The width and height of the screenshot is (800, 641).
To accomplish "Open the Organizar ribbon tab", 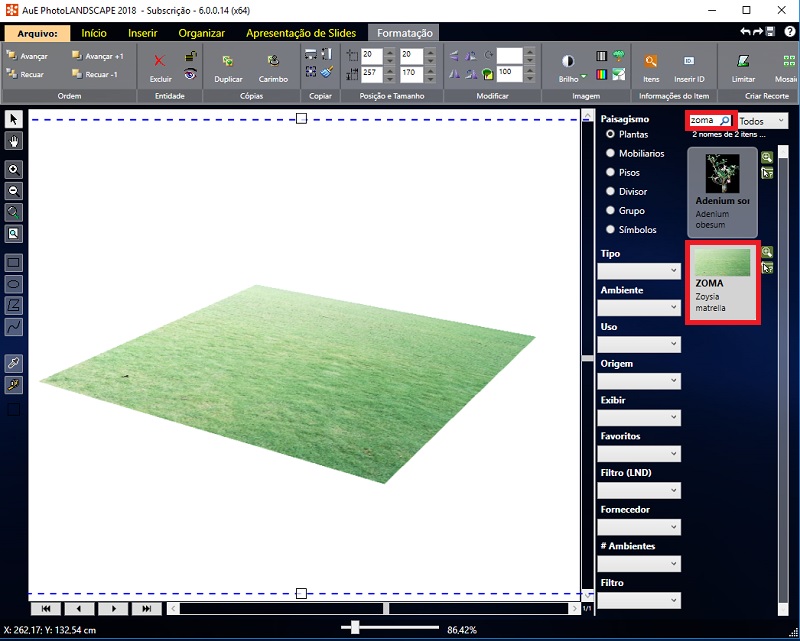I will (x=201, y=33).
